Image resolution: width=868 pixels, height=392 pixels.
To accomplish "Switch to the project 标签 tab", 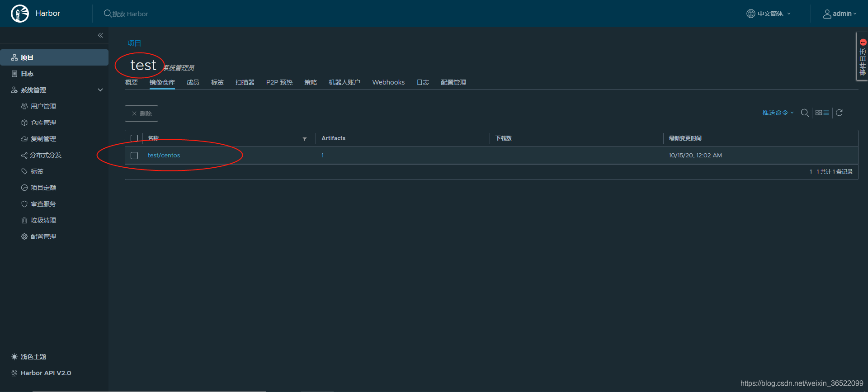I will pos(217,82).
